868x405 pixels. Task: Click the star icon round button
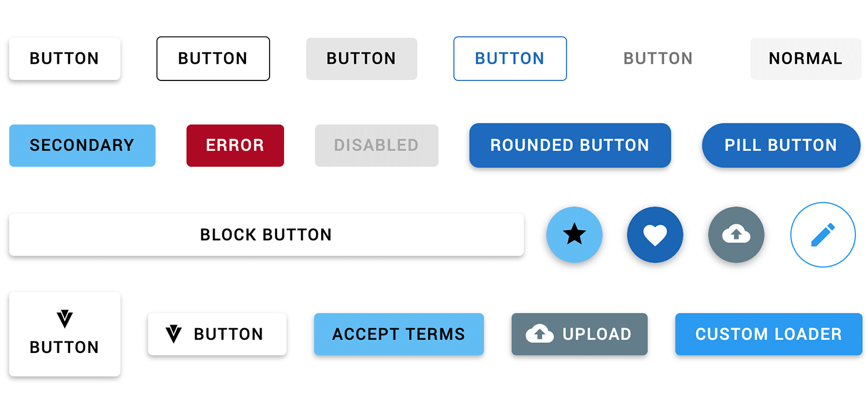pyautogui.click(x=575, y=234)
